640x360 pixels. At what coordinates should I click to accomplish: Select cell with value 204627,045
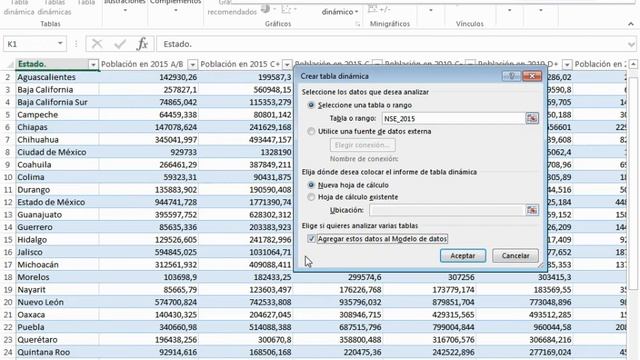246,315
